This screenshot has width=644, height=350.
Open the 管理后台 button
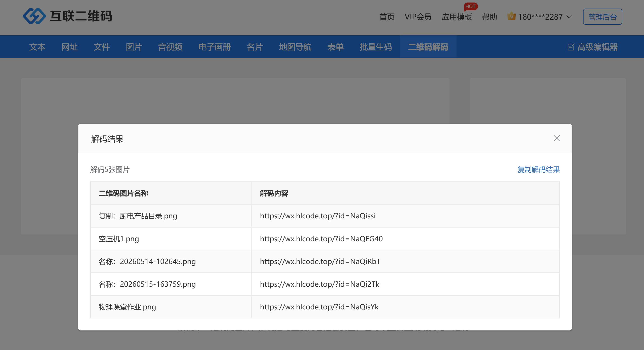click(x=602, y=17)
